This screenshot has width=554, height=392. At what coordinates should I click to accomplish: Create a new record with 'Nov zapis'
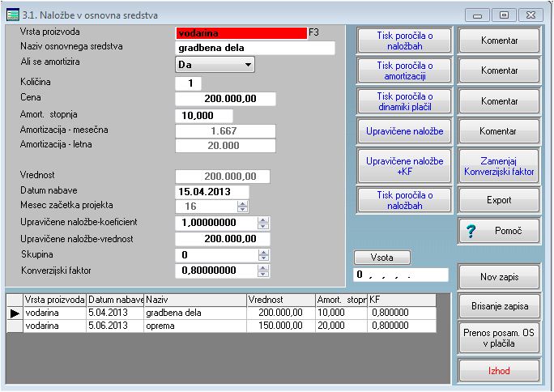pyautogui.click(x=499, y=277)
